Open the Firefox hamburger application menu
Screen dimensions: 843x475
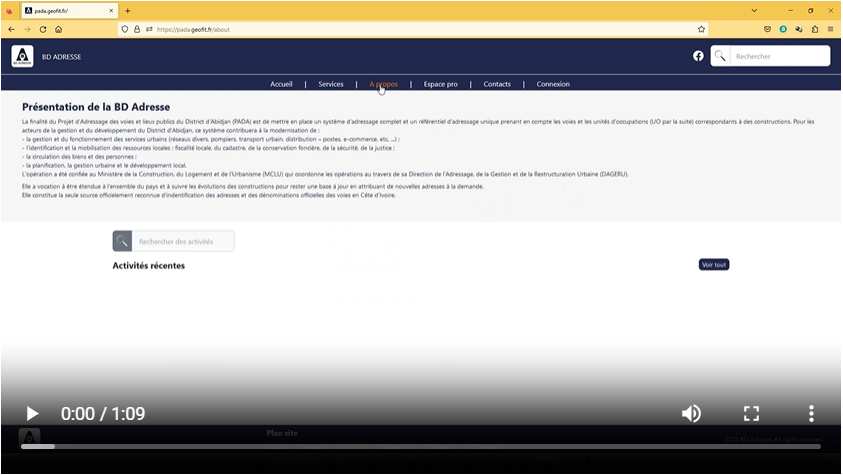coord(831,29)
